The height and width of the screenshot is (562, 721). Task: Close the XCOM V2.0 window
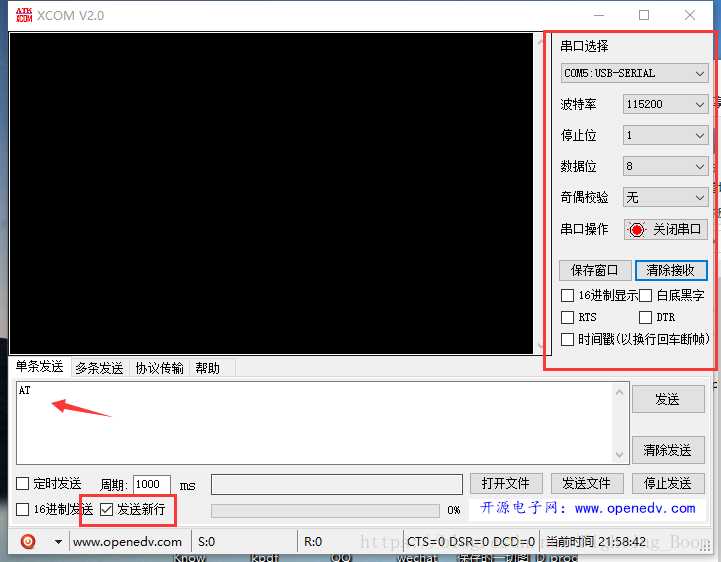click(690, 15)
